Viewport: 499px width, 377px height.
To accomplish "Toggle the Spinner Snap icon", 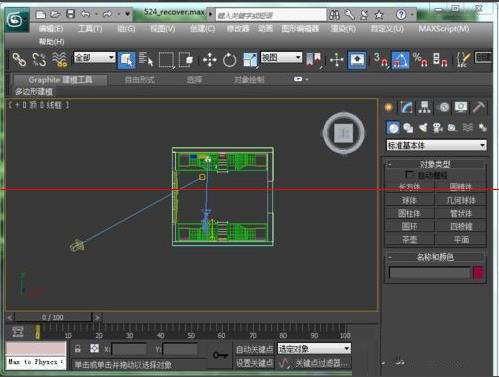I will 440,60.
